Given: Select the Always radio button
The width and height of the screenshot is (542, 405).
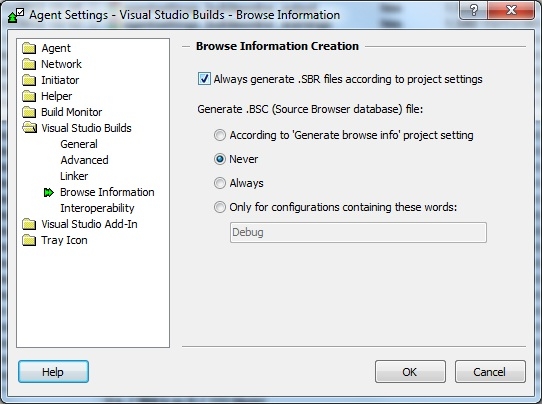Looking at the screenshot, I should [x=219, y=183].
